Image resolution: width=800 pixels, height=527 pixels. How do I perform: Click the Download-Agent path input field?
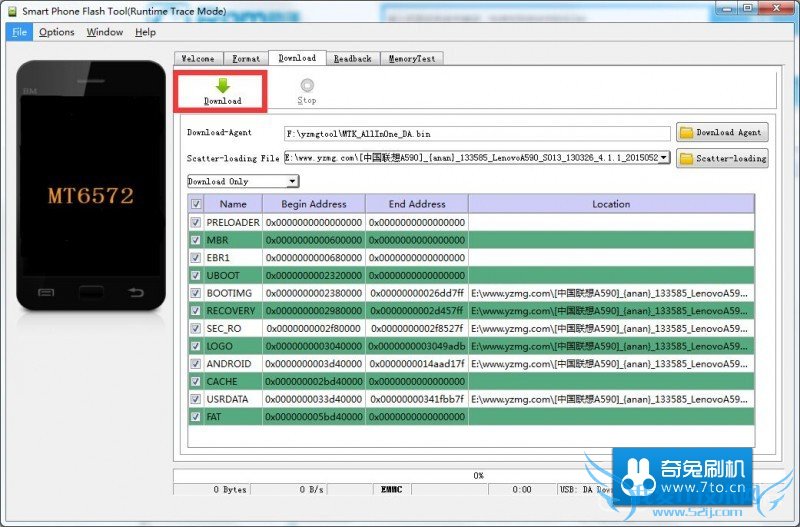point(476,133)
